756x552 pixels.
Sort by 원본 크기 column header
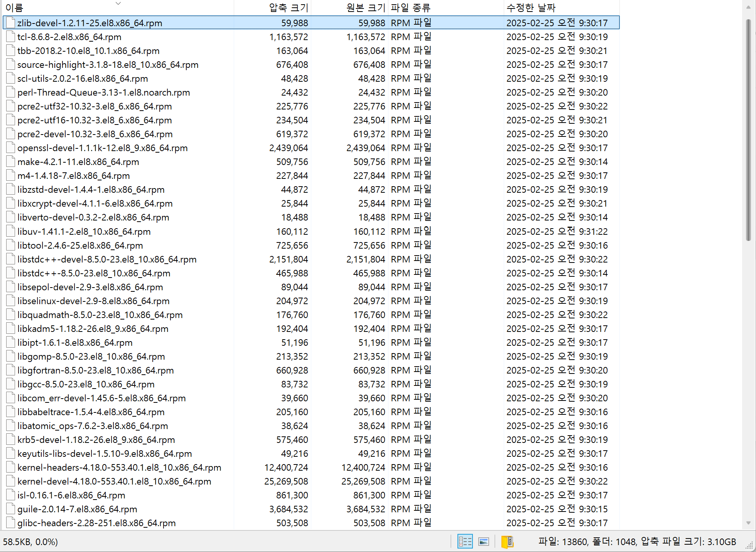point(366,8)
